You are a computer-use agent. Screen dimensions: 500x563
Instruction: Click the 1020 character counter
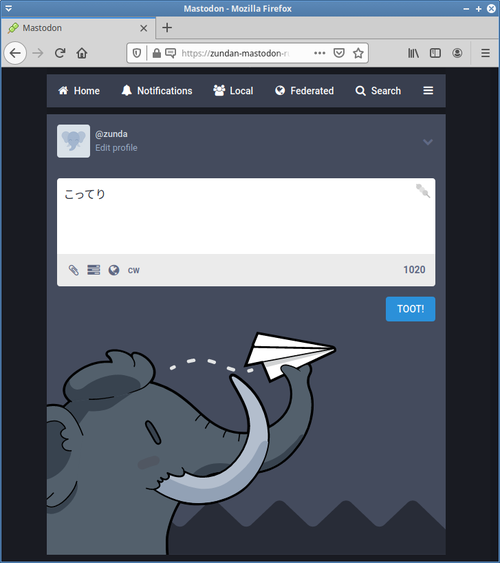tap(414, 270)
